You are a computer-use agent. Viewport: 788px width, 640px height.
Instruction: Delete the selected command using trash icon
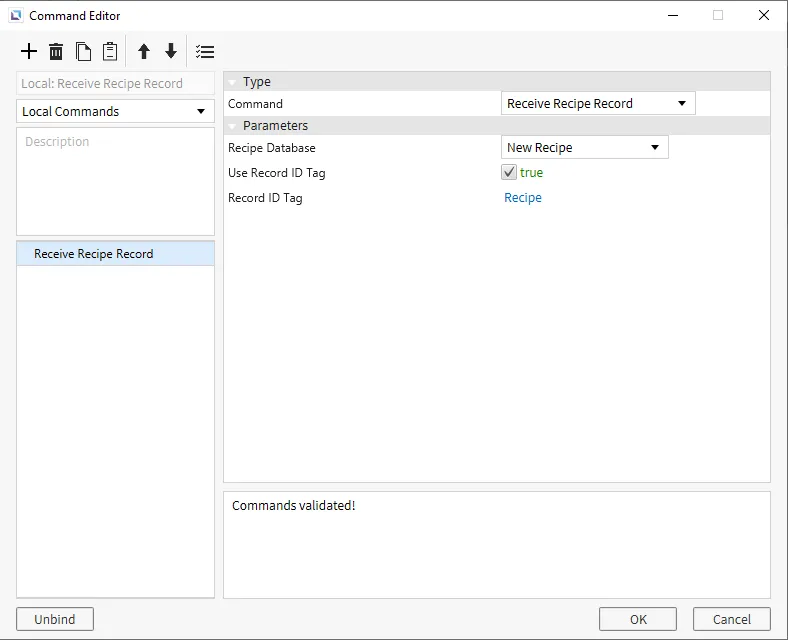[x=56, y=52]
